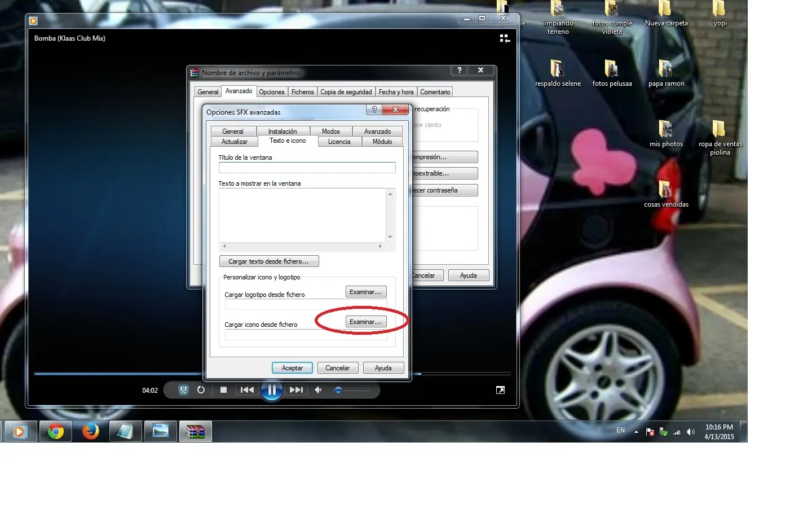This screenshot has height=508, width=812.
Task: Open the picture viewer taskbar item
Action: pyautogui.click(x=160, y=432)
